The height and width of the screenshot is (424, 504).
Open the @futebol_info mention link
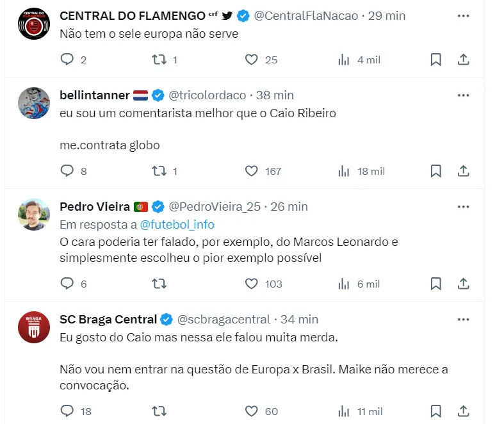click(x=177, y=225)
